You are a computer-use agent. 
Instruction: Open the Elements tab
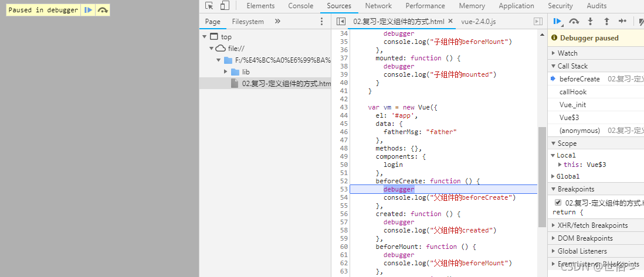260,6
